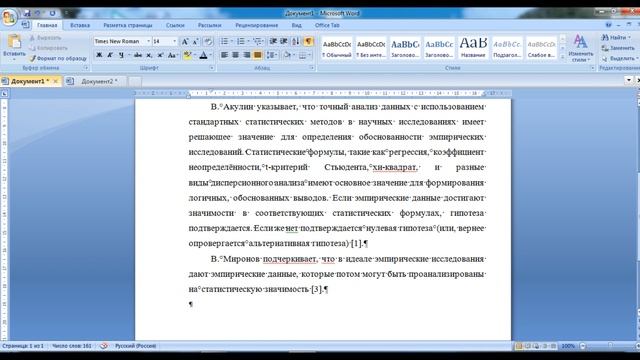Open bulleted list dropdown arrow
The height and width of the screenshot is (360, 640).
point(231,41)
